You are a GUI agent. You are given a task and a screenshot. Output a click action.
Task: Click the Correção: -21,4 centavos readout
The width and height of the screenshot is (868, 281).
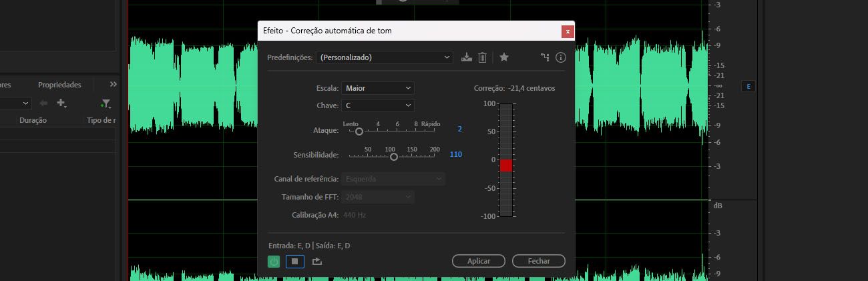(x=514, y=88)
